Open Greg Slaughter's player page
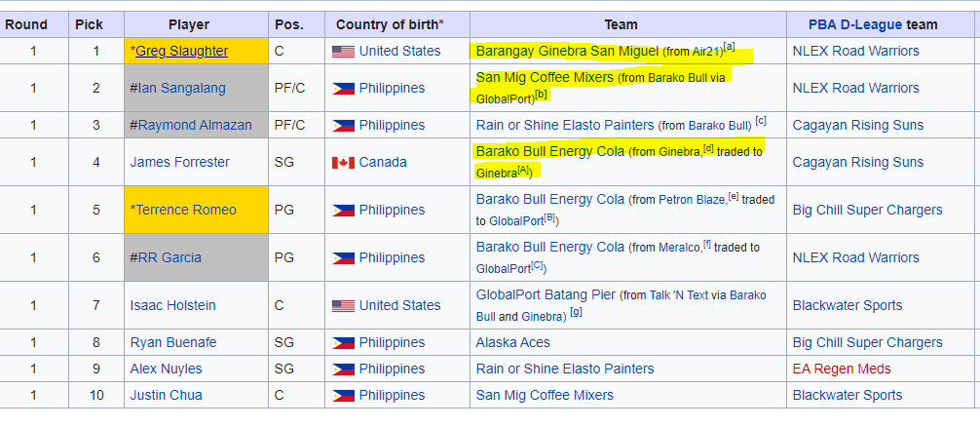The width and height of the screenshot is (980, 428). tap(182, 52)
